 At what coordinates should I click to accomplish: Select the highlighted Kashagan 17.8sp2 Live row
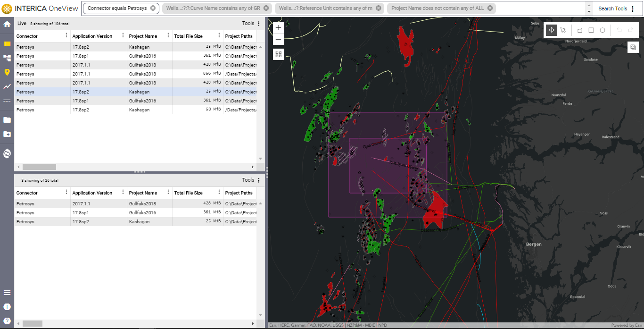click(136, 92)
